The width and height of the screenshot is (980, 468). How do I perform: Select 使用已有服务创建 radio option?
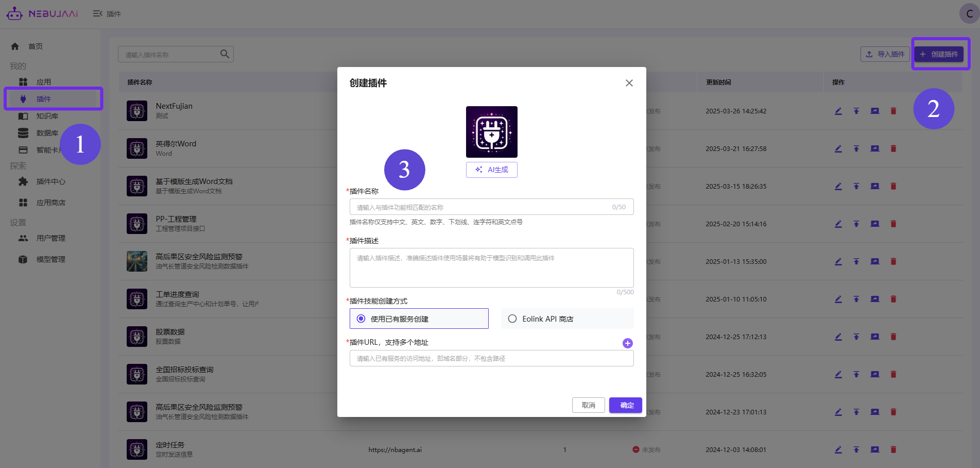(x=361, y=319)
